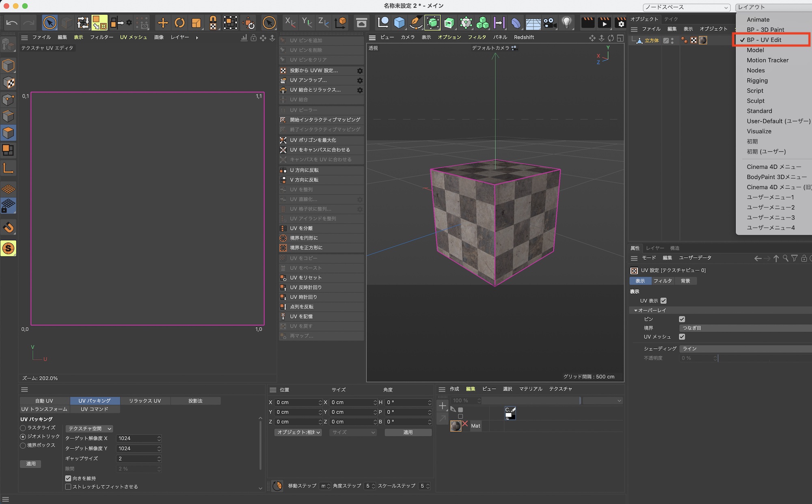Viewport: 812px width, 504px height.
Task: Open the UV Unwrap settings gear
Action: (x=360, y=80)
